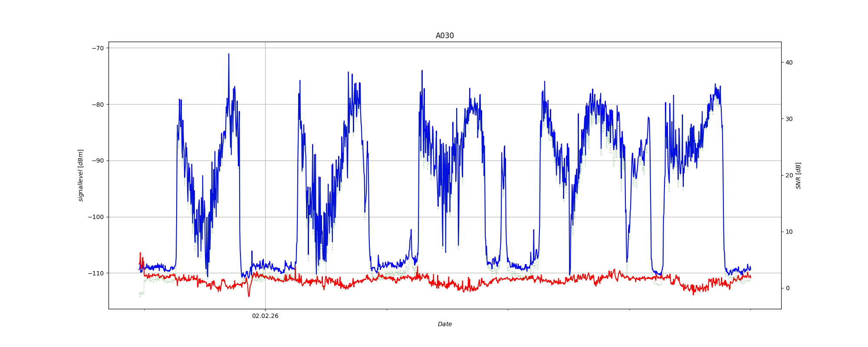The width and height of the screenshot is (868, 347).
Task: Select the −90 left axis tick label
Action: 98,161
